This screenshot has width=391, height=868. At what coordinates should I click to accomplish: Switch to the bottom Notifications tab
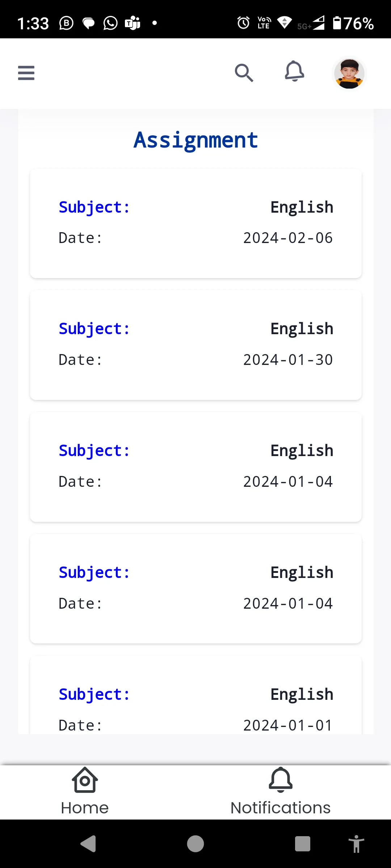(281, 791)
